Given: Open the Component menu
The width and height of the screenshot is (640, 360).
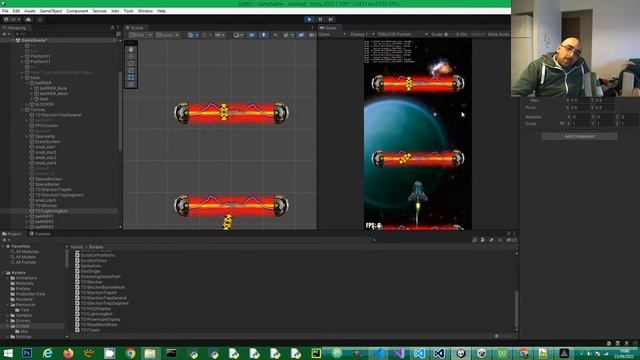Looking at the screenshot, I should tap(77, 11).
